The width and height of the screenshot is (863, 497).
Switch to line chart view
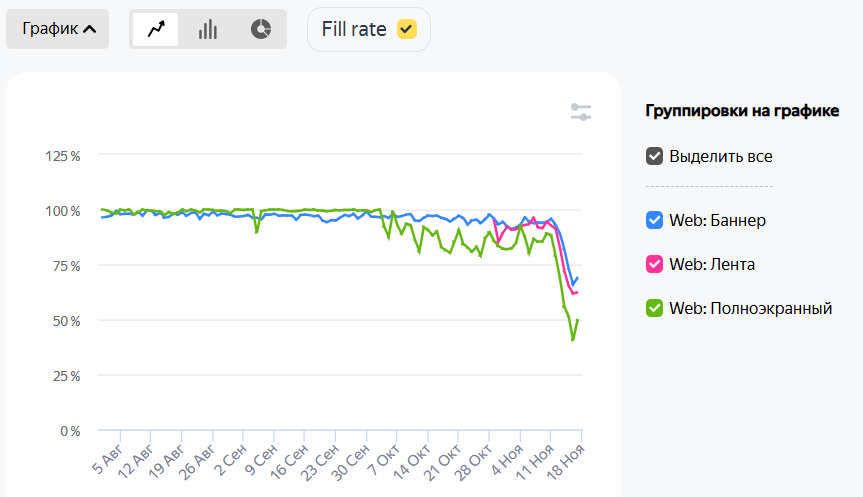click(156, 29)
